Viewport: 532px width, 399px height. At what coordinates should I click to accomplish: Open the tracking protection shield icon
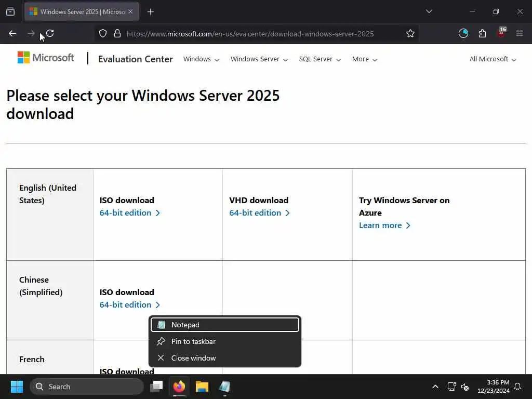click(x=103, y=33)
